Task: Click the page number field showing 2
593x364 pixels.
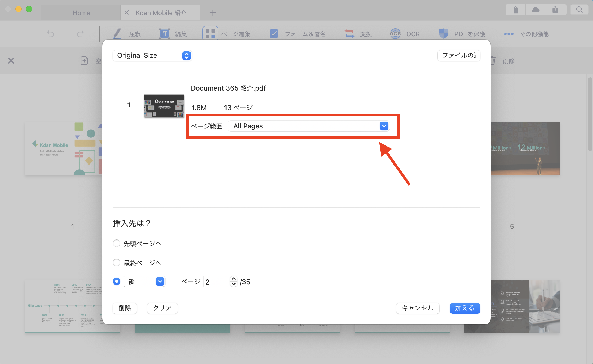Action: pos(216,282)
